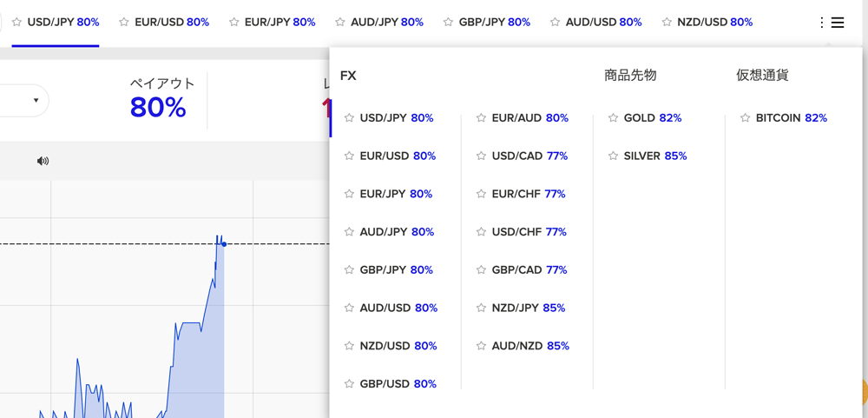The height and width of the screenshot is (418, 868).
Task: Choose GBP/CAD 77% from the list
Action: pyautogui.click(x=529, y=270)
